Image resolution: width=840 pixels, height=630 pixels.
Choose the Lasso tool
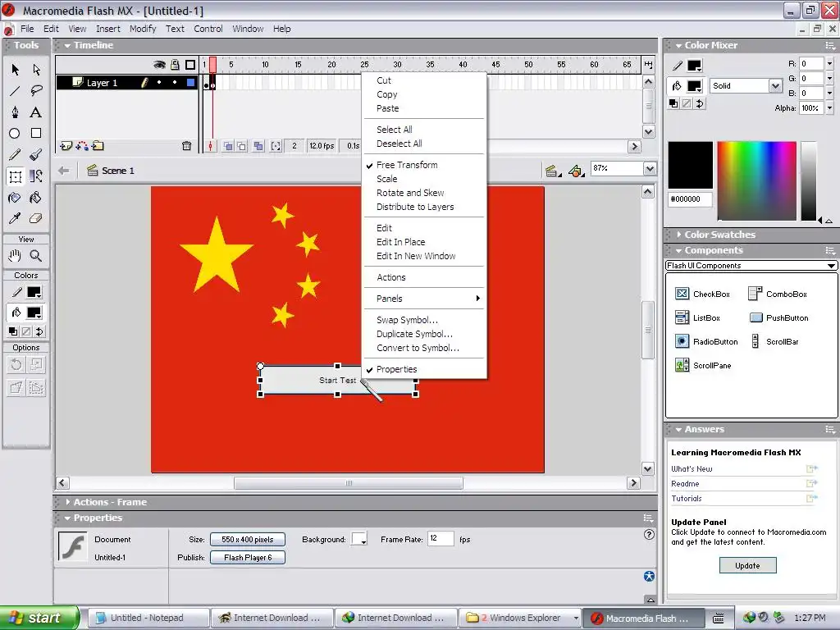pos(36,90)
